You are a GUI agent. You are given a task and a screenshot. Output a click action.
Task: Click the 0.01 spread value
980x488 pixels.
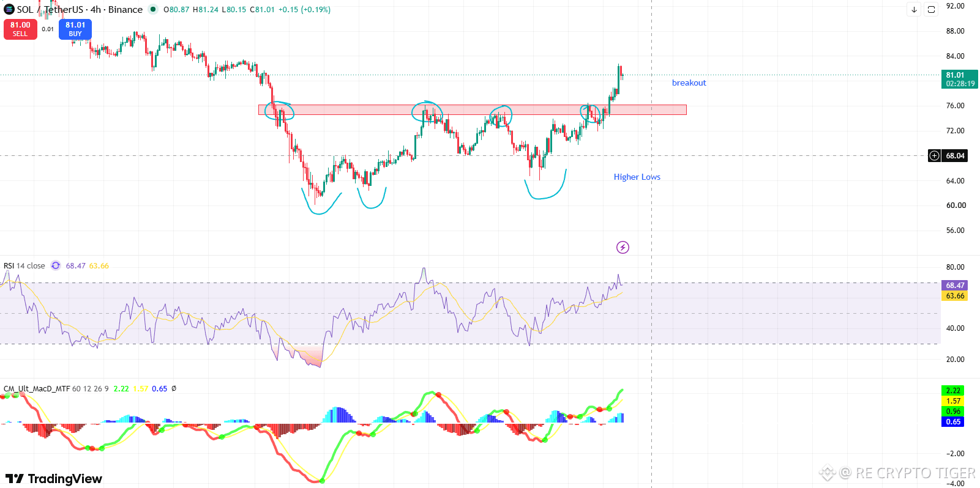click(48, 29)
